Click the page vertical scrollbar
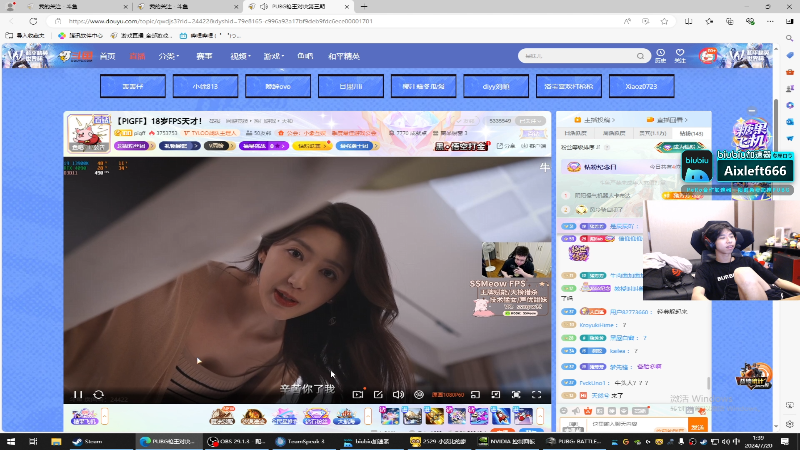 tap(776, 128)
